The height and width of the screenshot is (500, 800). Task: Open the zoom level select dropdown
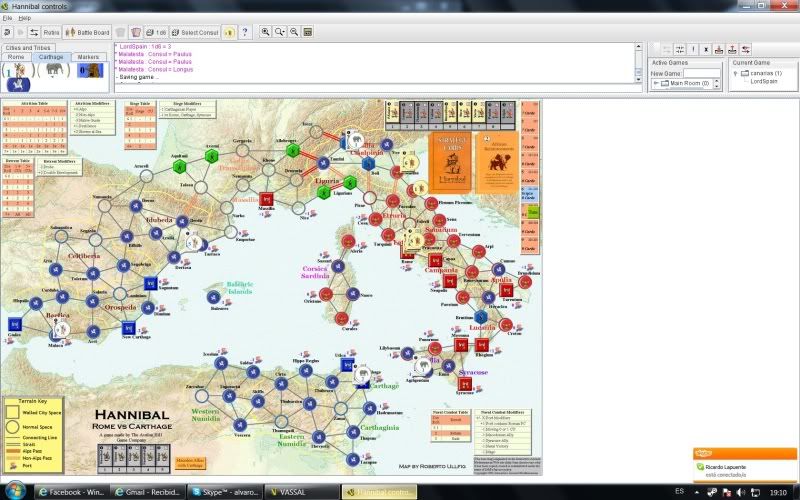[x=280, y=32]
